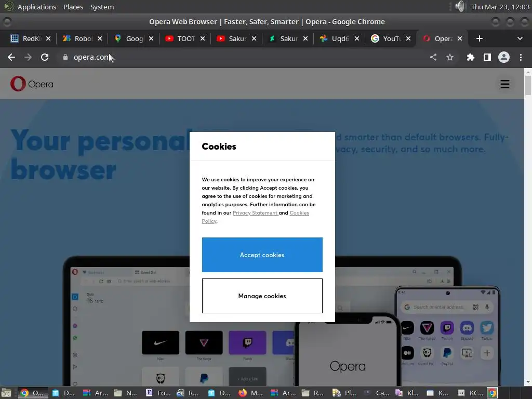Open the 'N...' folder taskbar window
Image resolution: width=532 pixels, height=399 pixels.
(126, 393)
